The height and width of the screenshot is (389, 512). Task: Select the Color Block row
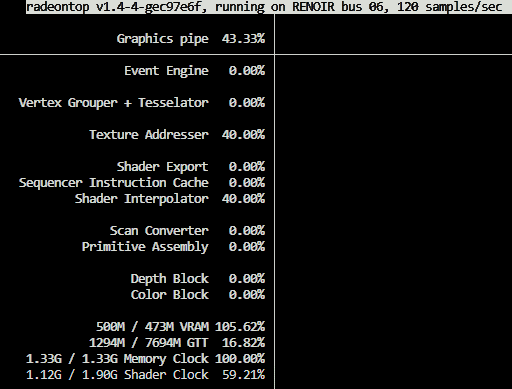click(x=198, y=295)
